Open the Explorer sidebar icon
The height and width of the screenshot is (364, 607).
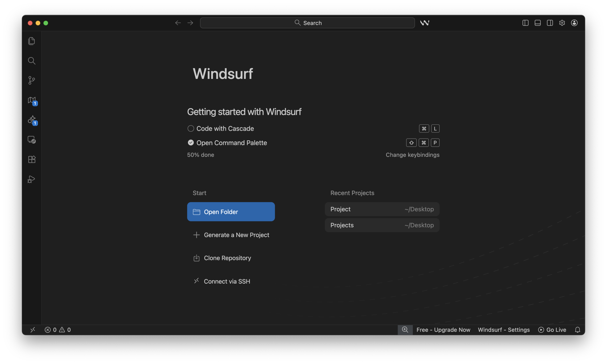32,41
